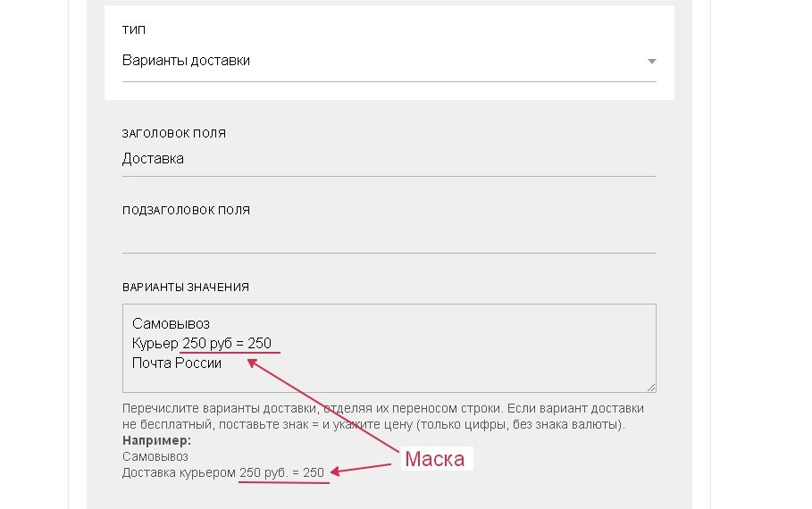Click the 'ТИП' field label
Image resolution: width=812 pixels, height=509 pixels.
coord(132,29)
